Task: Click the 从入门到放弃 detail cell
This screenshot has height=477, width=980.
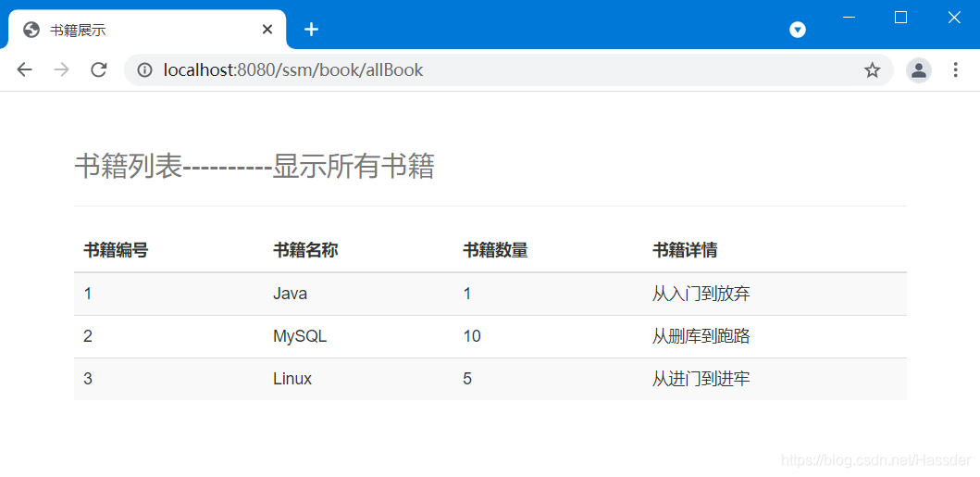Action: (701, 294)
